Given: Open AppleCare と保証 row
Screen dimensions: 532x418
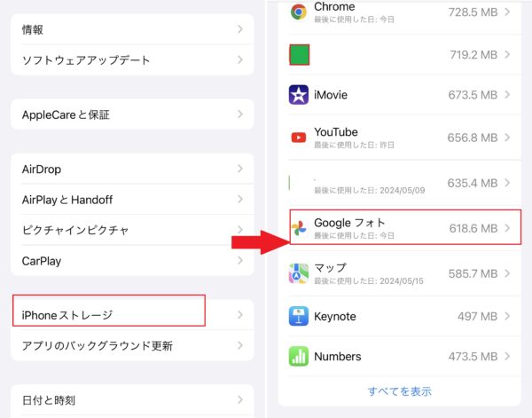Looking at the screenshot, I should [x=132, y=114].
